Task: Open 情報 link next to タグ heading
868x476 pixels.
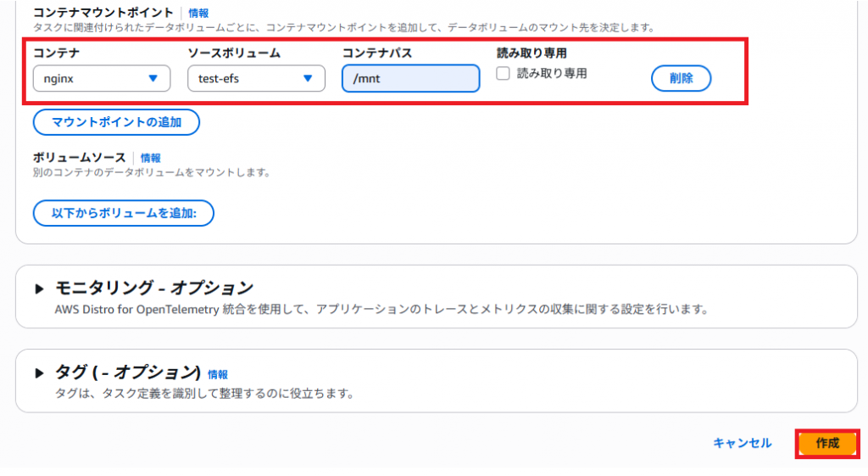Action: pyautogui.click(x=218, y=374)
